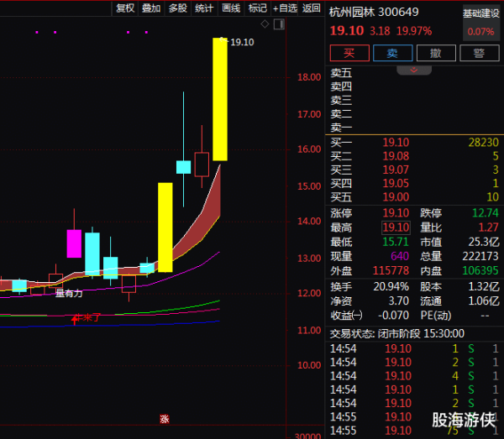Click the diamond icon above the chart
Viewport: 504px width, 439px height.
(x=265, y=24)
